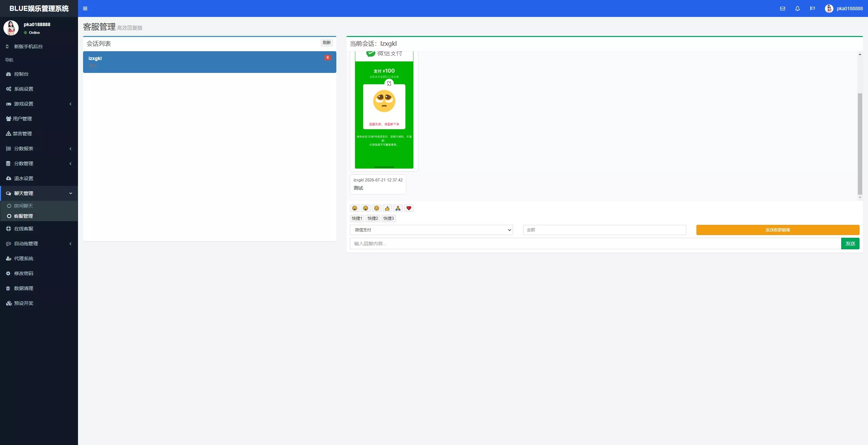Screen dimensions: 868x445
Task: Open 新版手机后台 from sidebar
Action: click(39, 46)
